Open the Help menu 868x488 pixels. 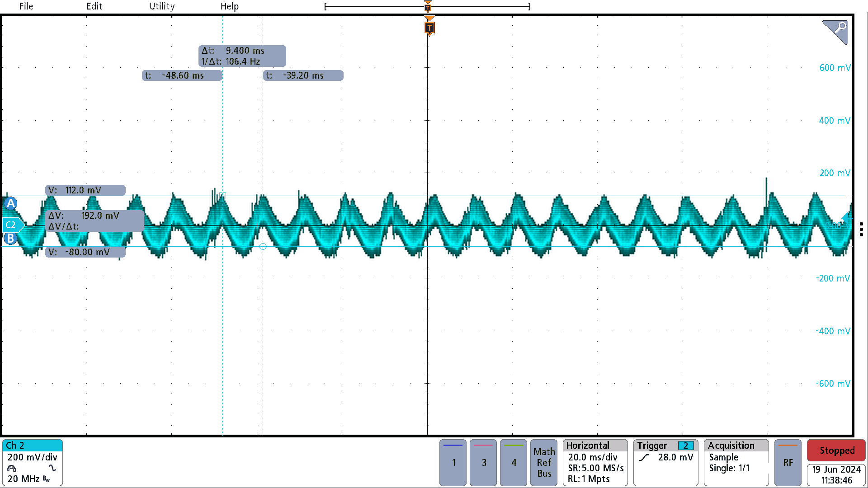click(229, 6)
